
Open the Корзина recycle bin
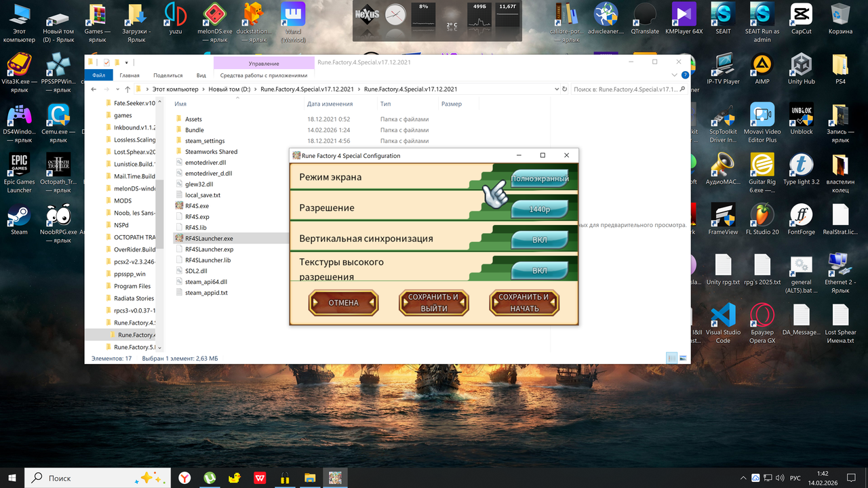point(840,18)
